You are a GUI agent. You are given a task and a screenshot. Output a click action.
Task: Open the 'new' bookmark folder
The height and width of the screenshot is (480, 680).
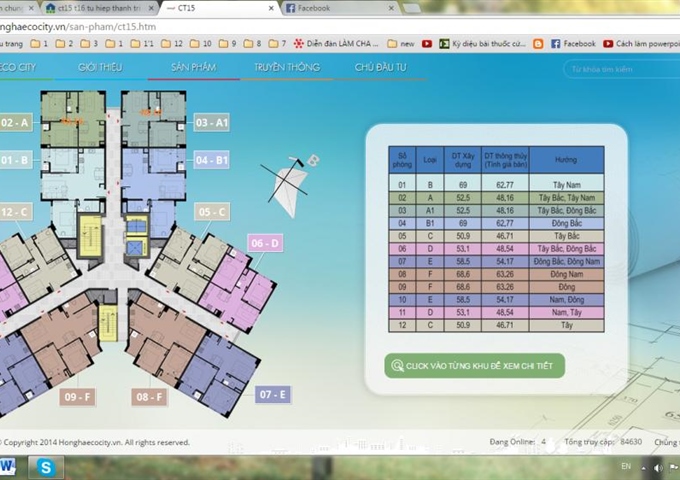401,44
